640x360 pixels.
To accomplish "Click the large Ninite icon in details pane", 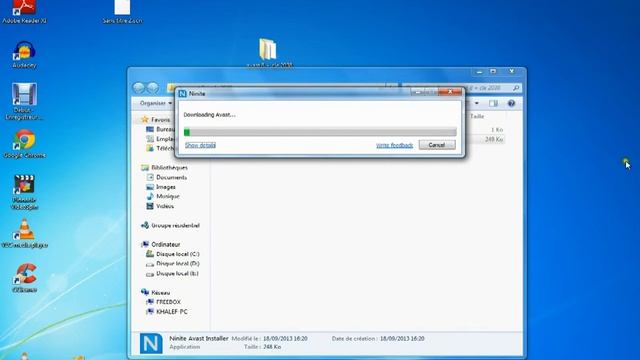I will point(151,343).
